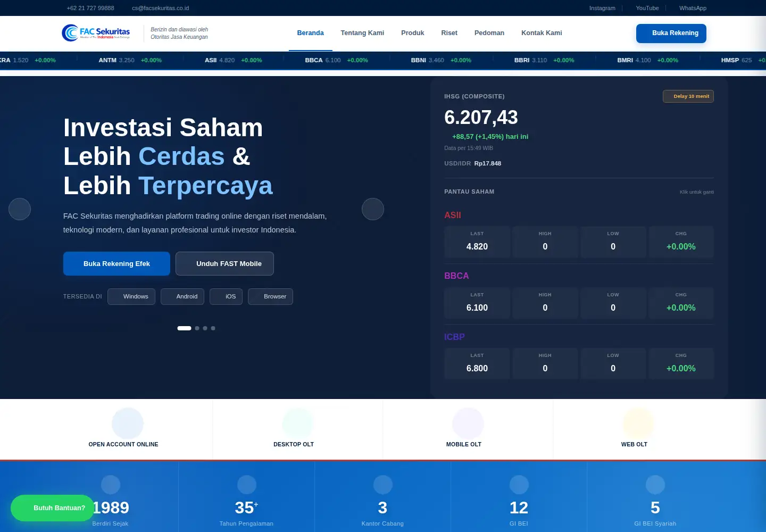Screen dimensions: 766x532
Task: Click the icon above OPEN ACCOUNT ONLINE
Action: coord(128,423)
